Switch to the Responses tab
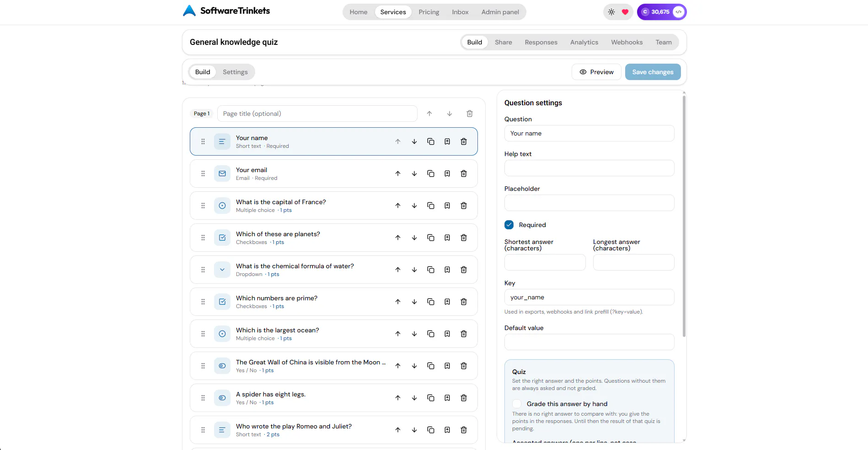Screen dimensions: 868x450 pos(541,42)
